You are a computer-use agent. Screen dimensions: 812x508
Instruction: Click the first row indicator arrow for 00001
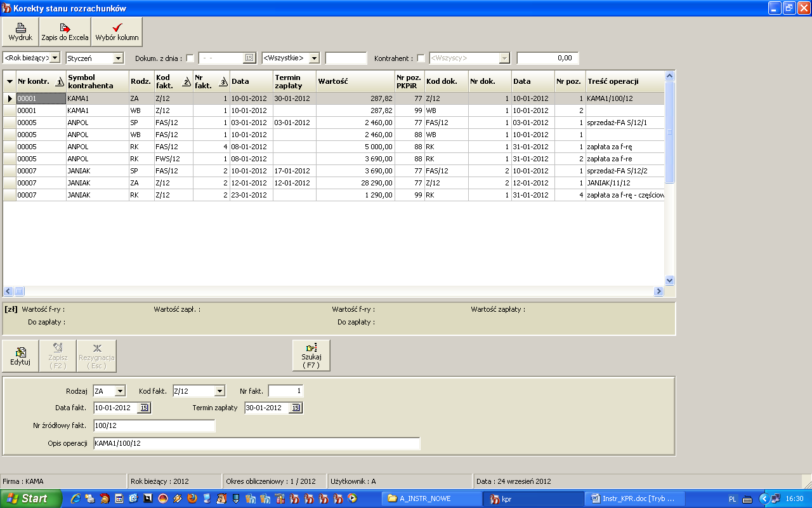click(10, 98)
